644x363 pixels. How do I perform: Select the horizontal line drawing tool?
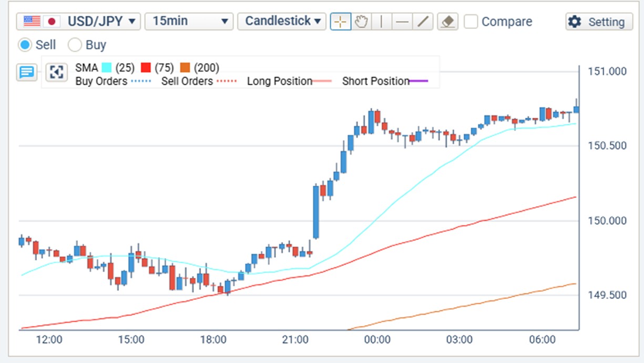click(x=402, y=22)
